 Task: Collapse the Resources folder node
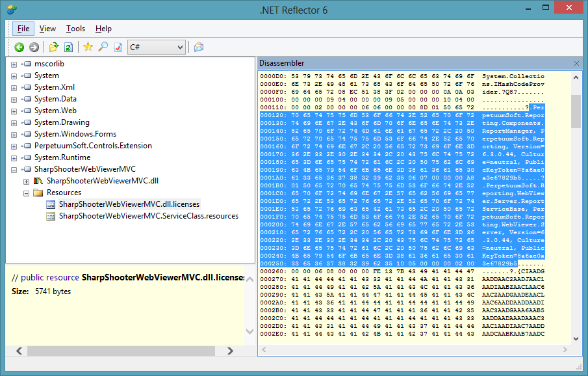26,193
